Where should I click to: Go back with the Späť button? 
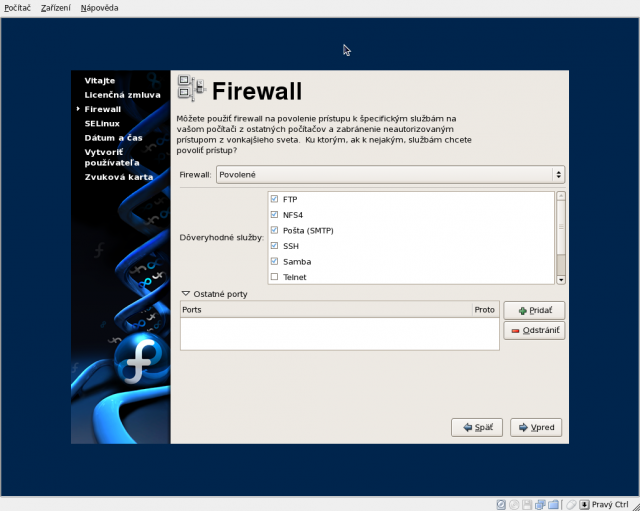point(477,427)
